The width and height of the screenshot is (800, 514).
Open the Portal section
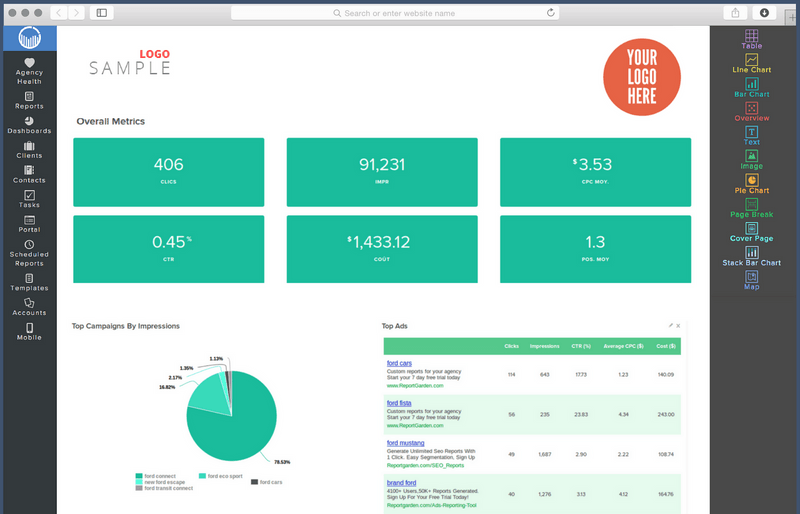[29, 224]
